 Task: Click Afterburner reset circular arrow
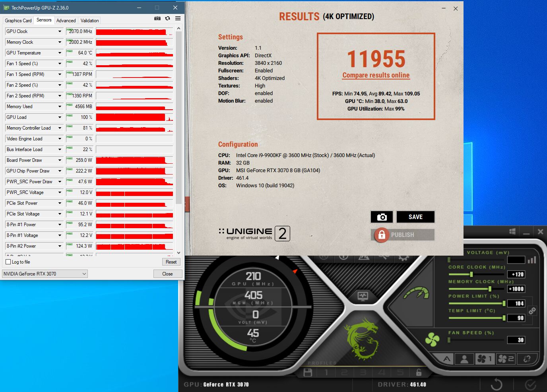[x=496, y=384]
